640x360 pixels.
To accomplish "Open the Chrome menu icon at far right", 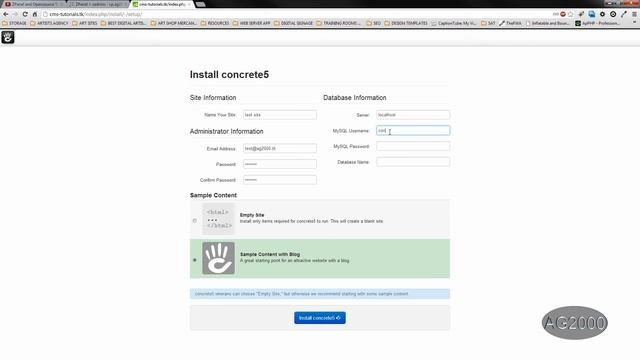I will pyautogui.click(x=634, y=14).
